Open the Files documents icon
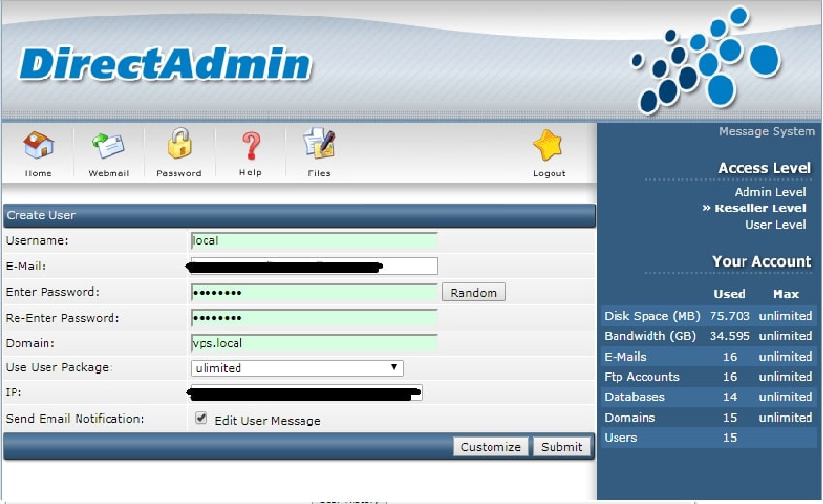The image size is (823, 504). (319, 142)
